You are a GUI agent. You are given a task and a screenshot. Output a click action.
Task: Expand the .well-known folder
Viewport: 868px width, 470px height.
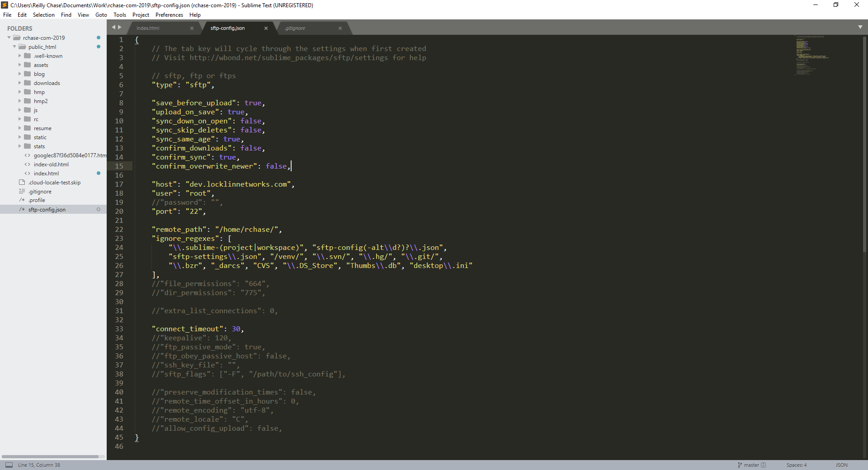tap(20, 56)
